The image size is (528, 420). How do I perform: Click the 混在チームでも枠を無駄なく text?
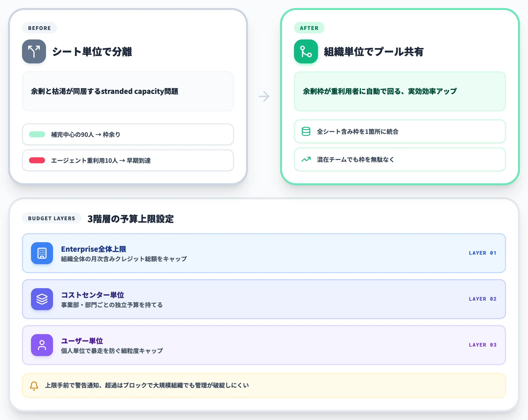coord(355,160)
